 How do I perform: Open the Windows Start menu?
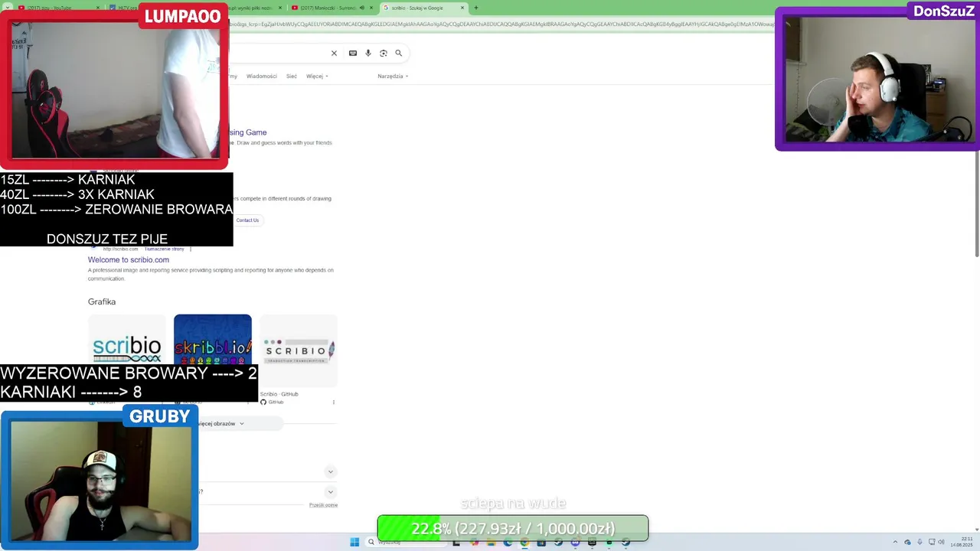[354, 542]
